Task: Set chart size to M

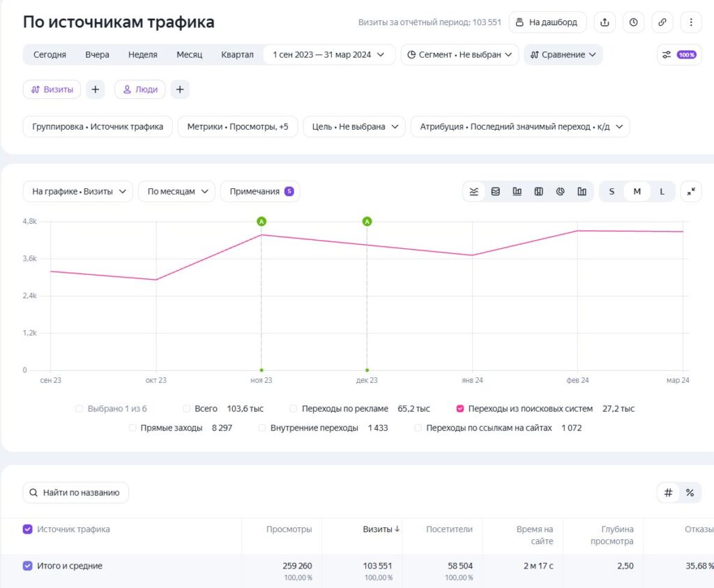Action: coord(637,192)
